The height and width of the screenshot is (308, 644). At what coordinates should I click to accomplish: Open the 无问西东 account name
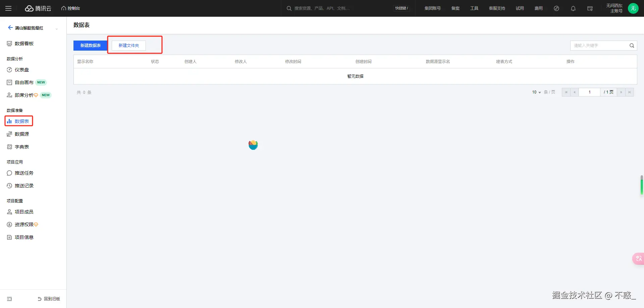point(614,6)
